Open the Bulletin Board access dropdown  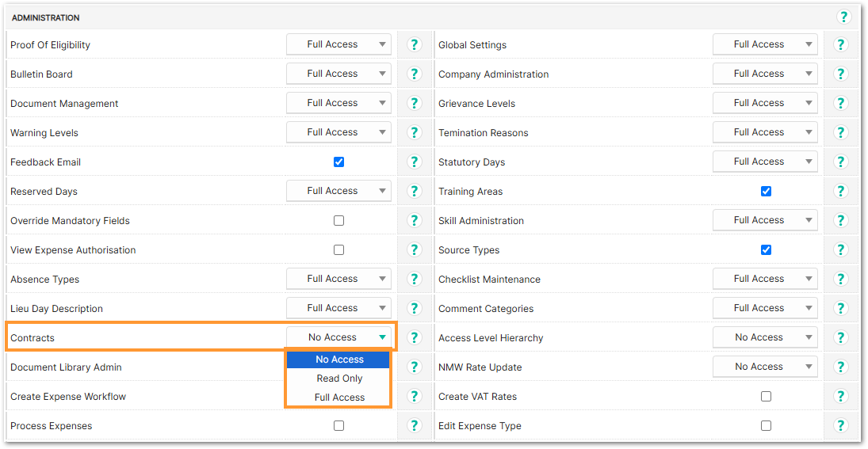338,74
